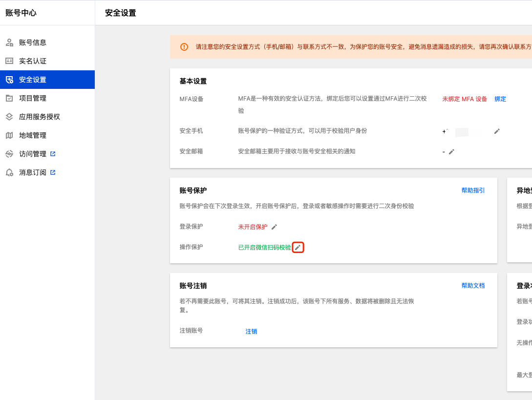532x400 pixels.
Task: Click the 应用服务授权 layers icon
Action: (x=9, y=117)
